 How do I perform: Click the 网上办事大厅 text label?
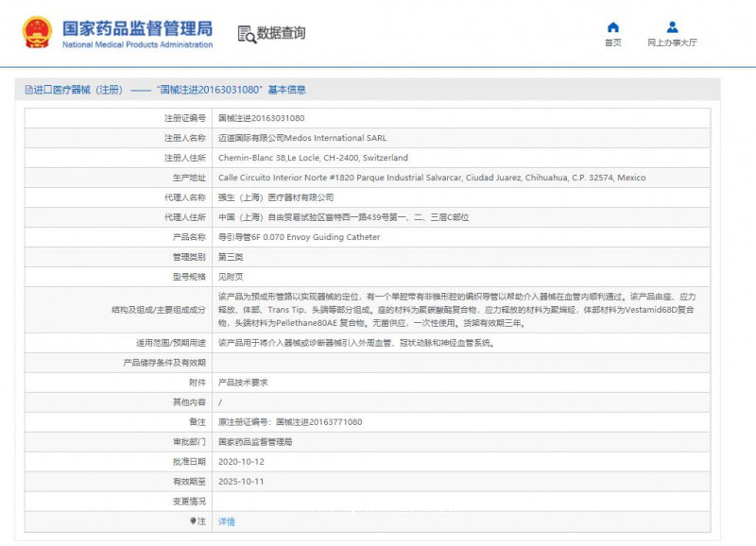pos(671,41)
